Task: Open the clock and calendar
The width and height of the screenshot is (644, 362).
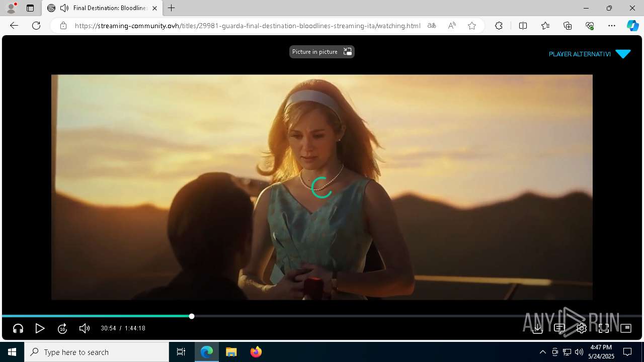Action: pos(601,352)
